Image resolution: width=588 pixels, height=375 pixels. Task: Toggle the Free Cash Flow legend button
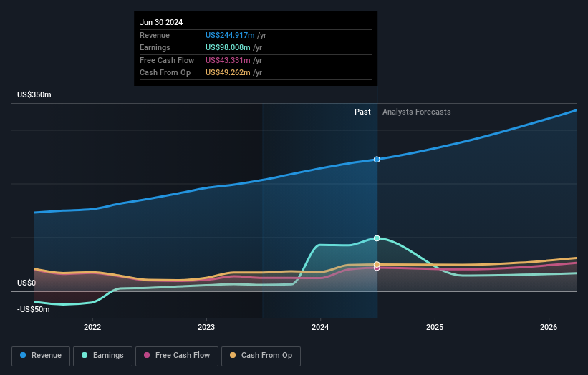coord(177,356)
